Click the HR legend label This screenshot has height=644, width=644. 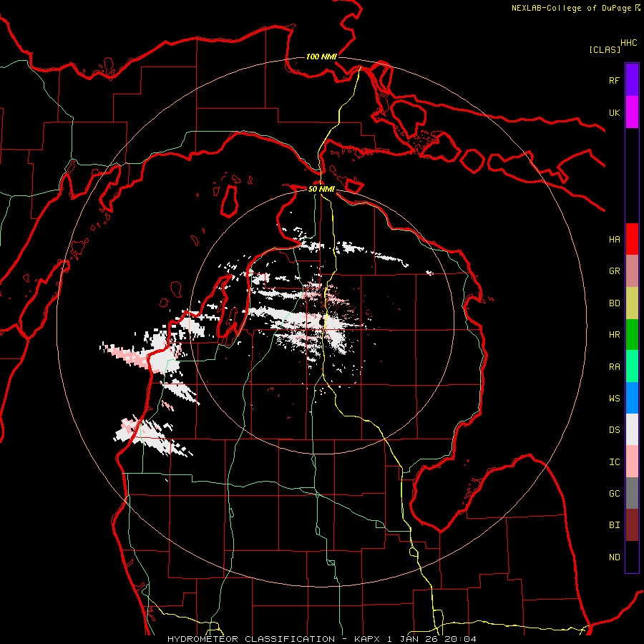click(x=614, y=335)
